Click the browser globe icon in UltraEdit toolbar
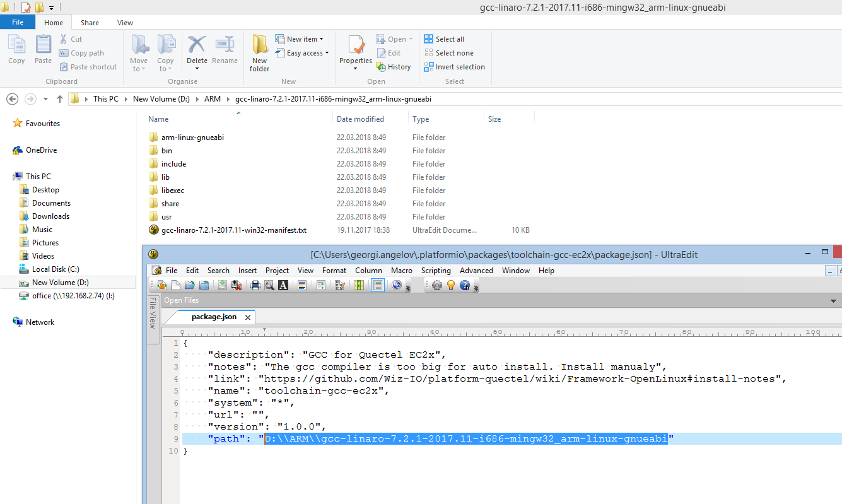842x504 pixels. [397, 285]
